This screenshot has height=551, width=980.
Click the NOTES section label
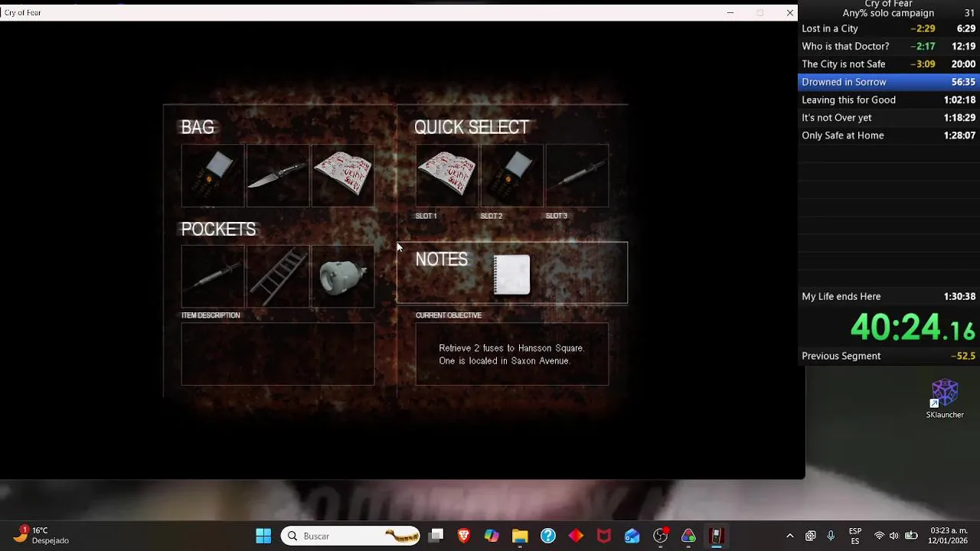(x=441, y=259)
